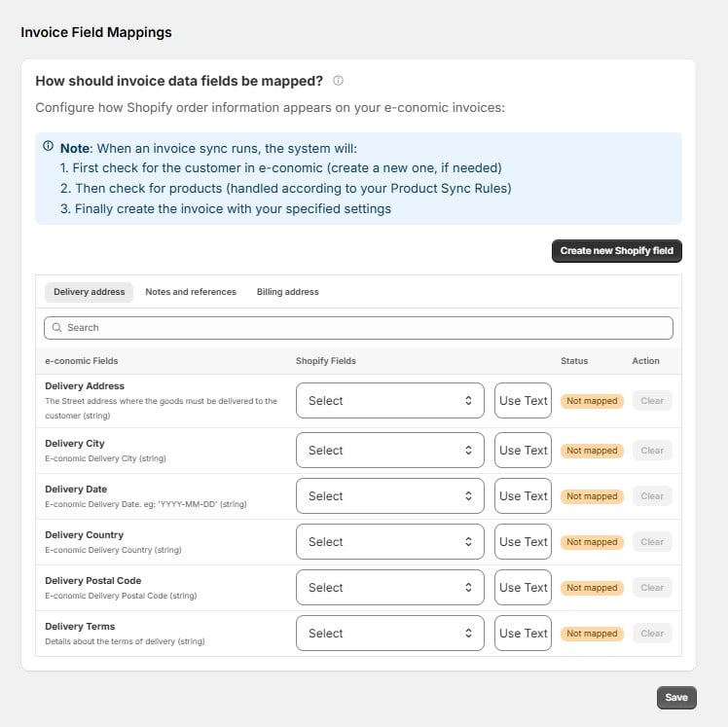Image resolution: width=728 pixels, height=727 pixels.
Task: Open the Delivery Postal Code Select dropdown
Action: (390, 587)
